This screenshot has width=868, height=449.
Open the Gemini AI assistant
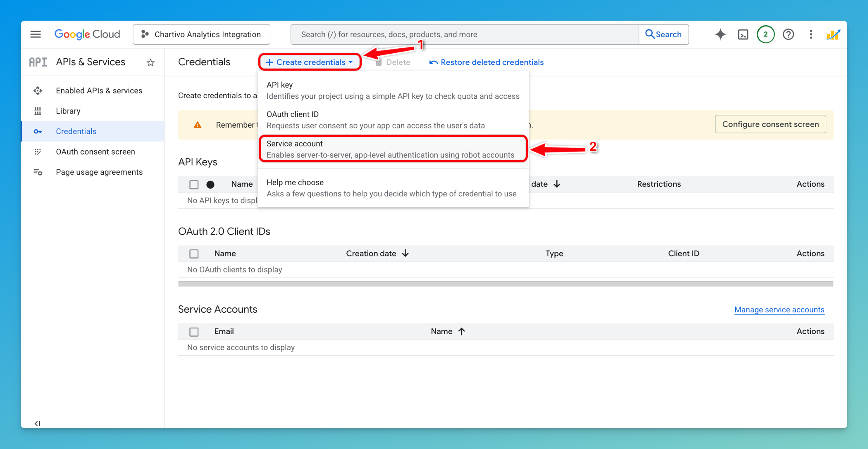click(x=720, y=34)
